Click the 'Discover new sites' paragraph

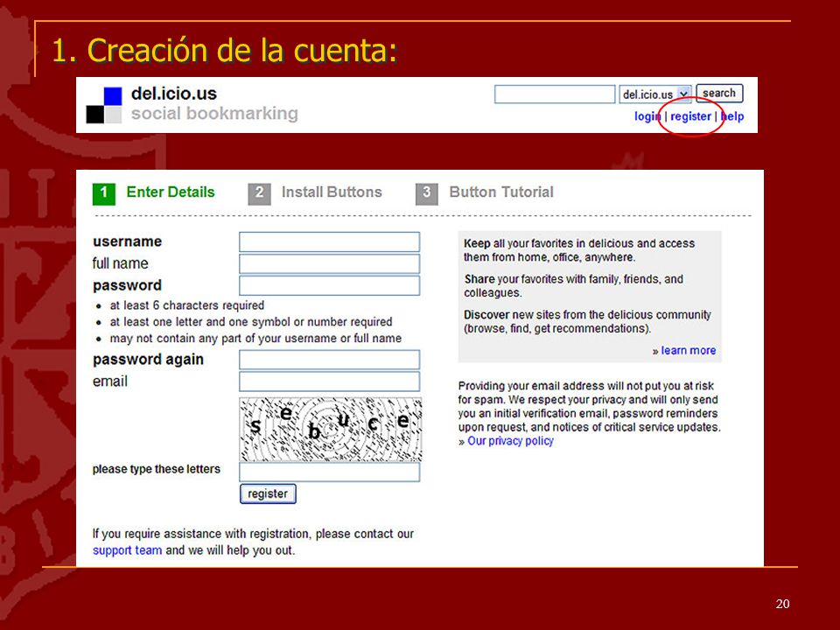(587, 321)
